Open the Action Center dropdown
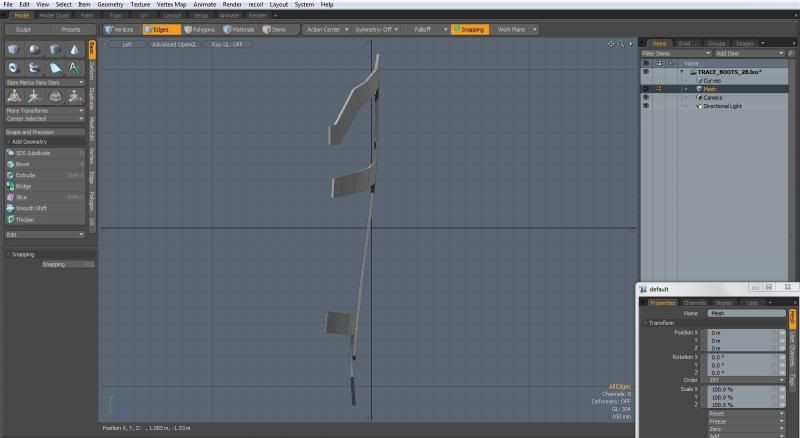 point(327,30)
